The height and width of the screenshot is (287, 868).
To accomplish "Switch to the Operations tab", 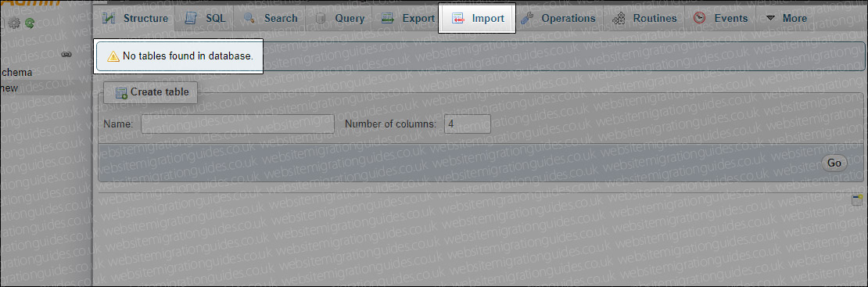I will coord(558,18).
